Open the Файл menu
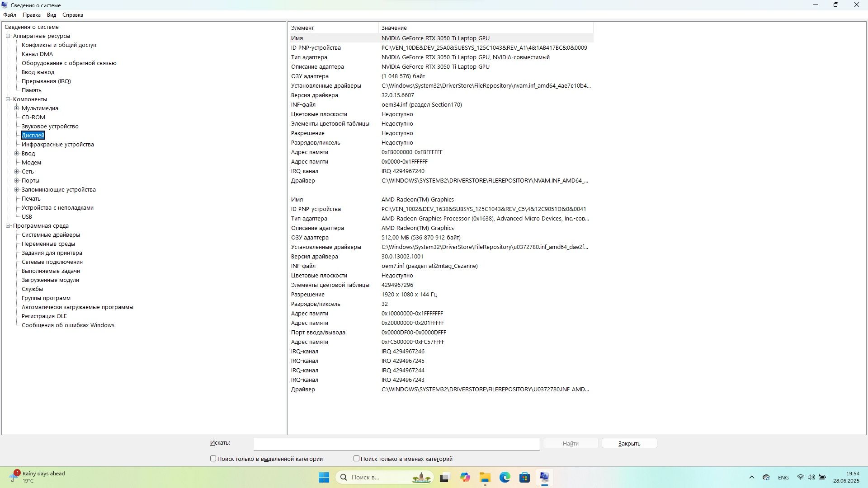The image size is (868, 488). point(9,15)
